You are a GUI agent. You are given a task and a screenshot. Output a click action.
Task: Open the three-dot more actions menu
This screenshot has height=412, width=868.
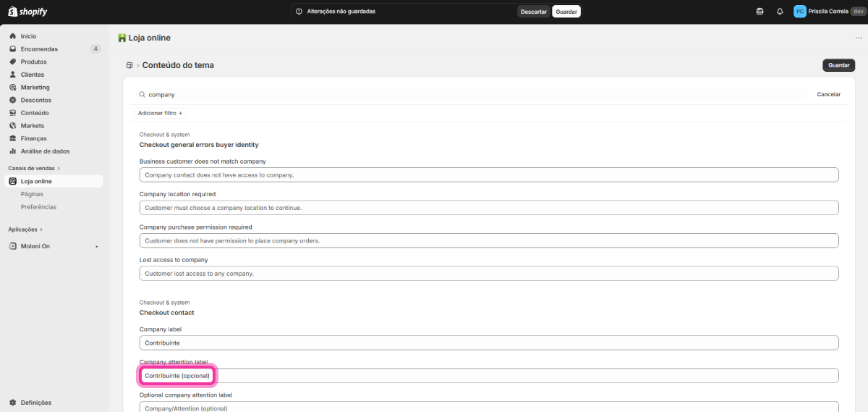[859, 38]
